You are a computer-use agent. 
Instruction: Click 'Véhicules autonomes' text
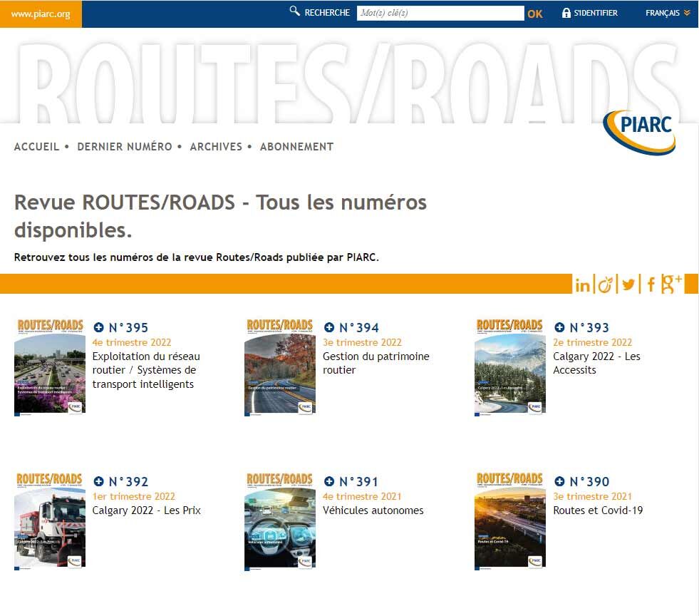click(x=373, y=510)
